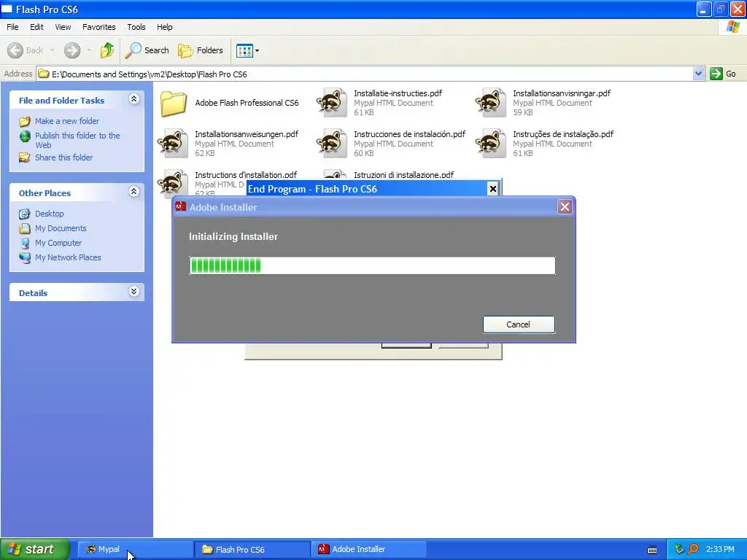Image resolution: width=747 pixels, height=560 pixels.
Task: Click the Back navigation arrow
Action: [x=15, y=50]
